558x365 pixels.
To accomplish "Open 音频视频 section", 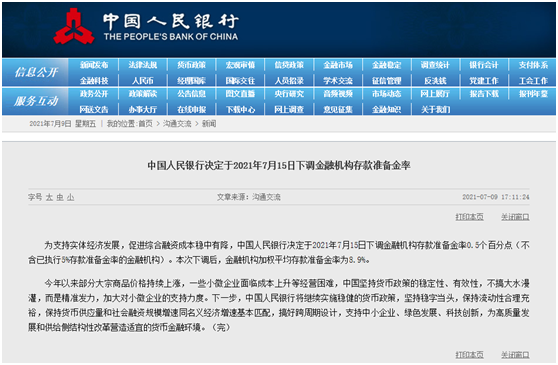I will (x=338, y=94).
